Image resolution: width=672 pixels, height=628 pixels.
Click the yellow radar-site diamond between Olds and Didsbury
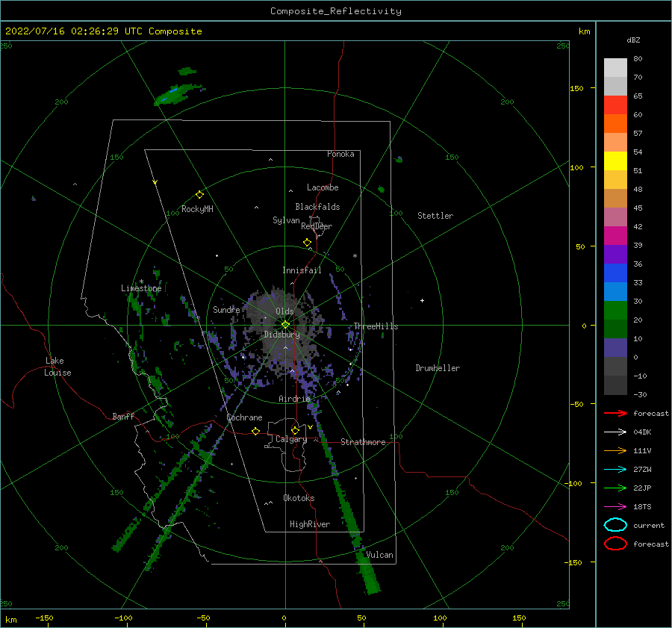click(285, 325)
